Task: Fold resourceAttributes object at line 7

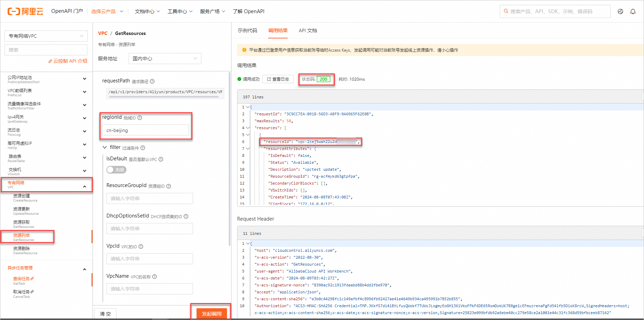Action: (247, 149)
